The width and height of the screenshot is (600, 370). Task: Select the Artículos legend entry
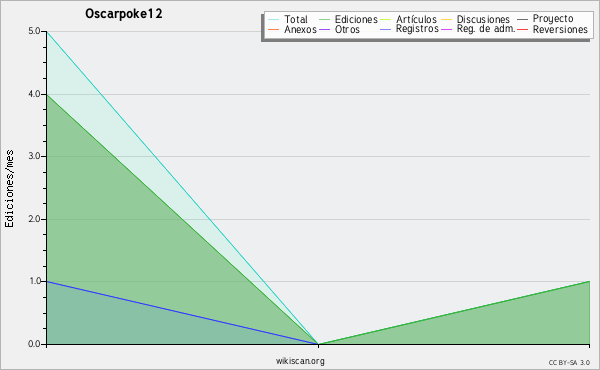click(408, 19)
